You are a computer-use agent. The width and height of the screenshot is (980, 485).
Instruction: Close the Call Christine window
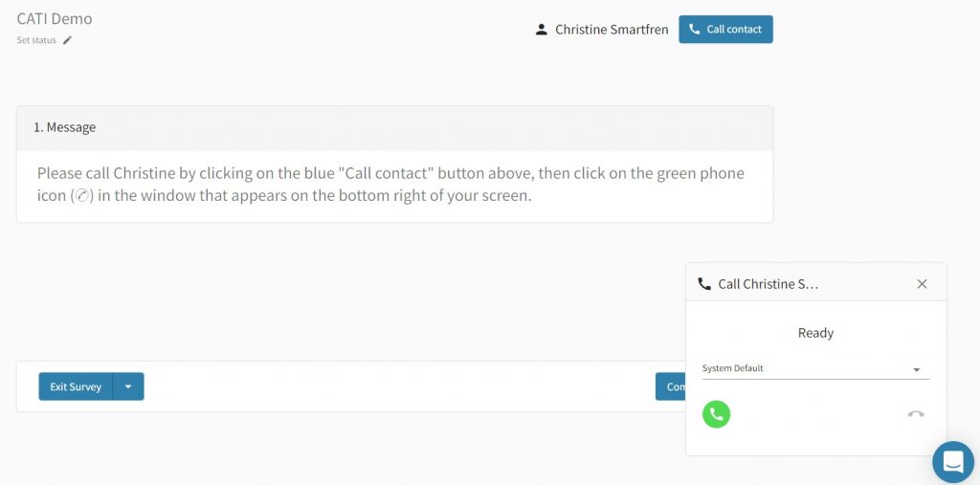tap(922, 284)
